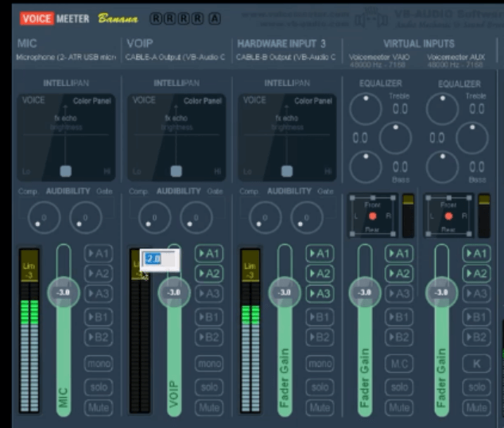Click VOIP Intellipan position handle
This screenshot has width=504, height=428.
pos(176,171)
